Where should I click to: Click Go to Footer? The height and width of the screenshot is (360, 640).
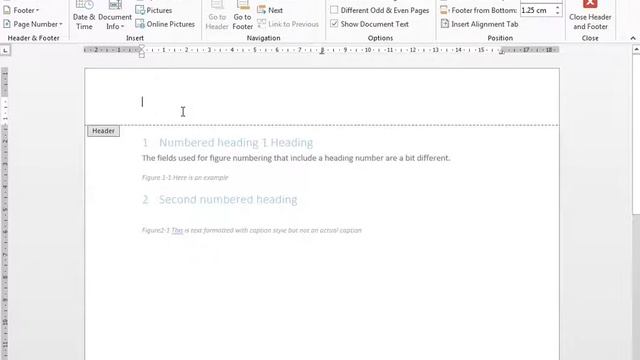tap(242, 16)
